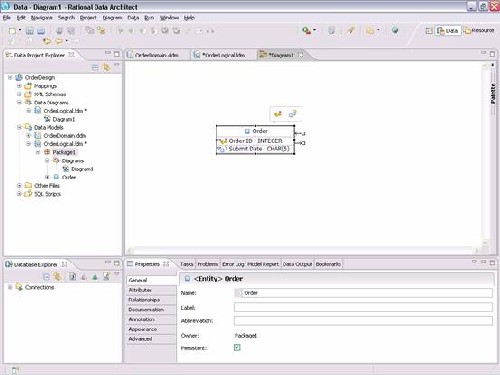Select the Appearance properties section

[151, 329]
